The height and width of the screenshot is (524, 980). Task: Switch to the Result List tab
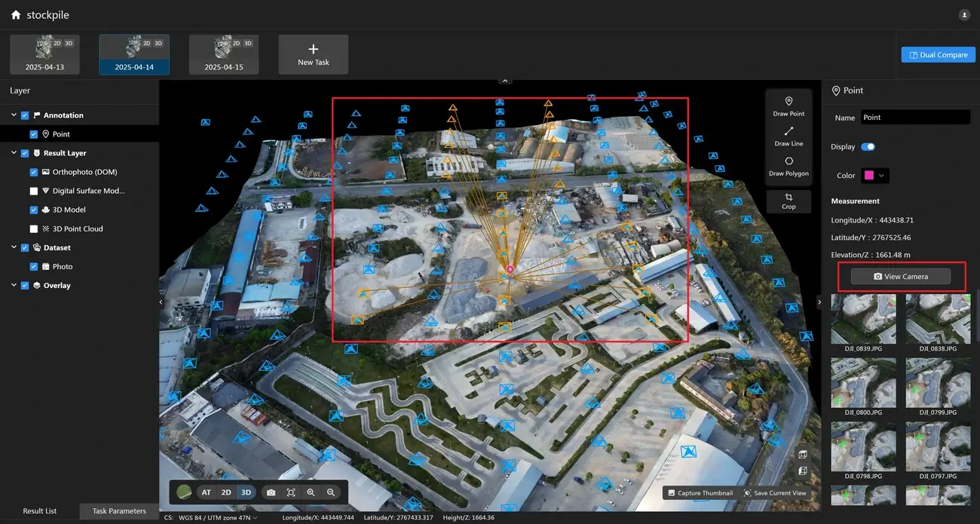point(40,511)
